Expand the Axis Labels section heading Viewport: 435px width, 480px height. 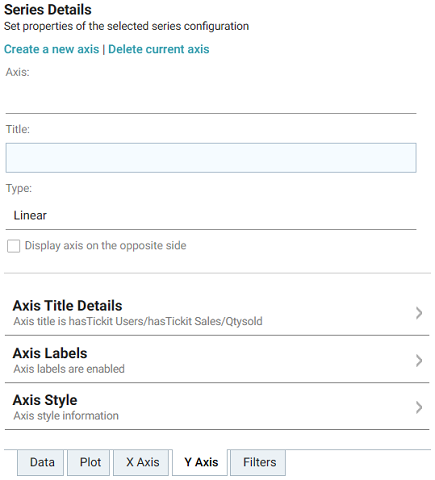coord(50,353)
